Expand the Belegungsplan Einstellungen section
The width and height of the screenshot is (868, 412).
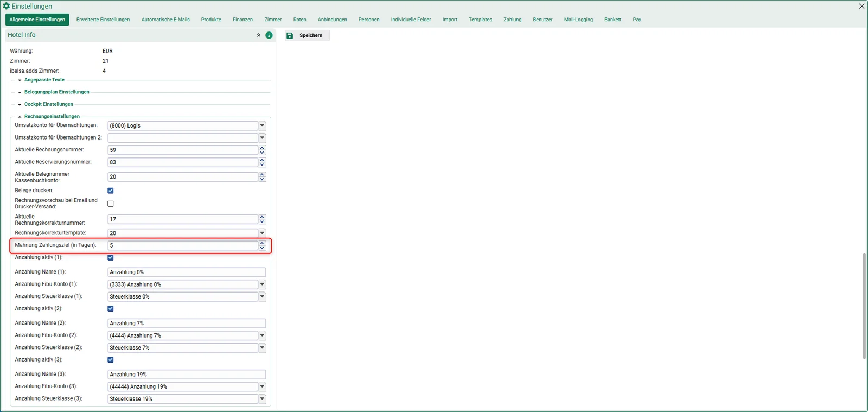pos(56,92)
